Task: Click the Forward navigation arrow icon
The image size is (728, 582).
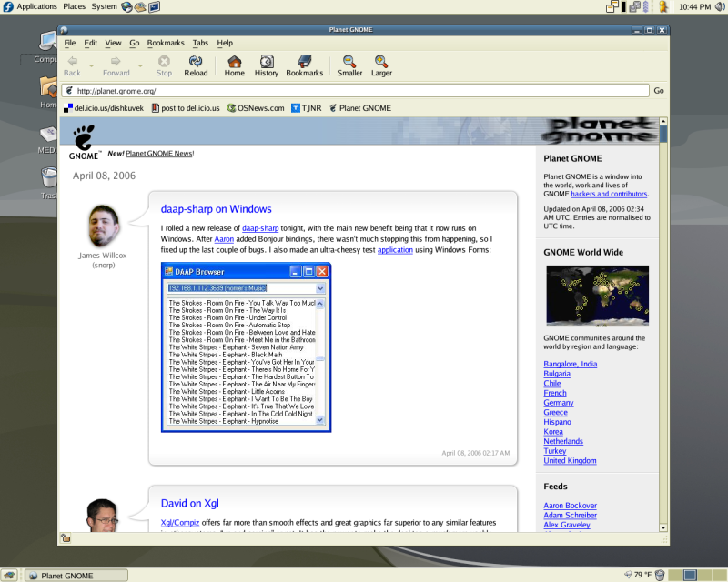Action: tap(116, 61)
